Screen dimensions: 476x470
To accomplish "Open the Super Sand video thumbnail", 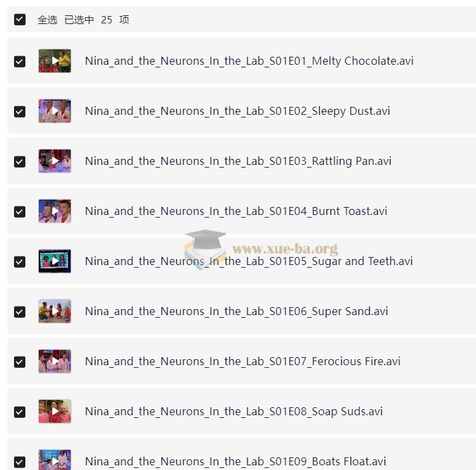I will coord(55,311).
